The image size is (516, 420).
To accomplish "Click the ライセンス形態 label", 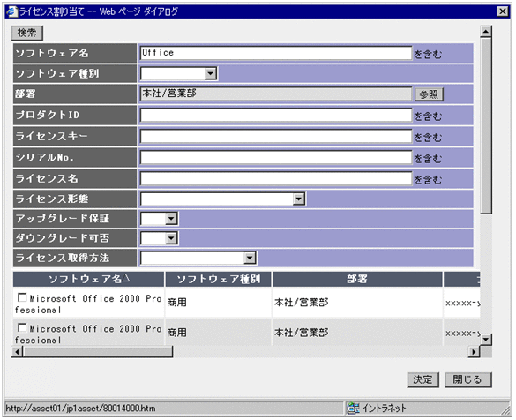I will click(x=52, y=199).
